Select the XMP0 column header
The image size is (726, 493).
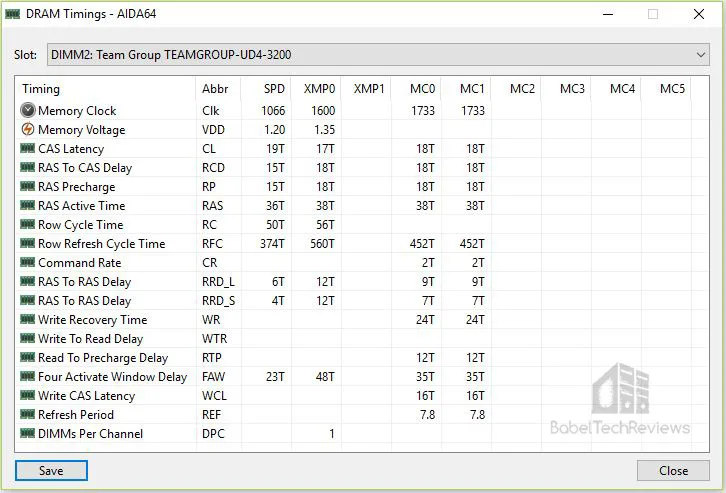pyautogui.click(x=316, y=88)
